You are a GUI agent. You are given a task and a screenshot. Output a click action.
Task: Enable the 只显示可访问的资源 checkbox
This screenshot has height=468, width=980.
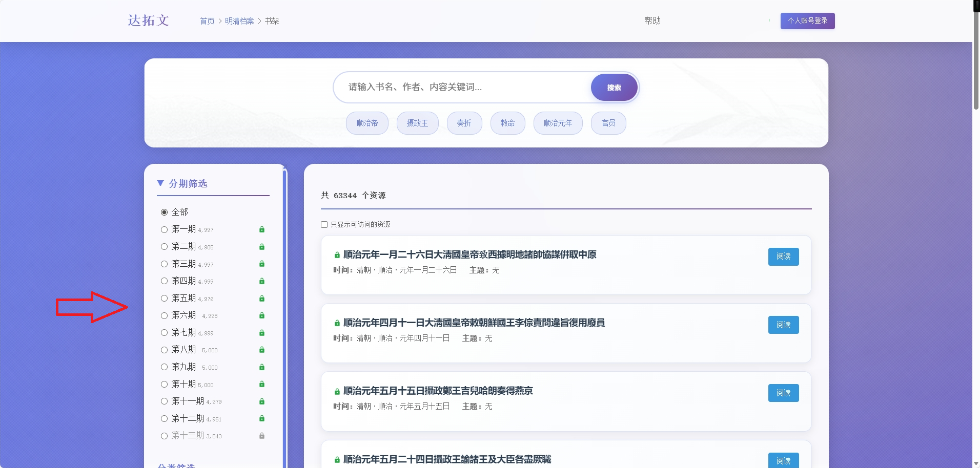pyautogui.click(x=324, y=224)
